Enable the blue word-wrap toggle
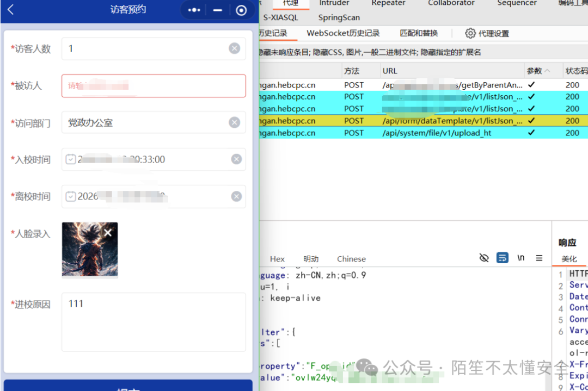Image resolution: width=588 pixels, height=391 pixels. click(x=503, y=258)
